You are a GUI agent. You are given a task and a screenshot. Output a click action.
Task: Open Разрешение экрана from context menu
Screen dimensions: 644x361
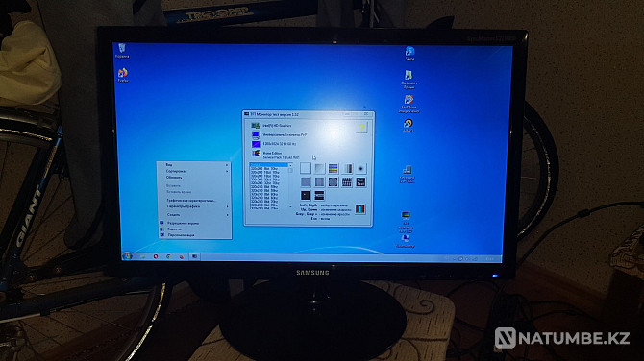(x=195, y=223)
